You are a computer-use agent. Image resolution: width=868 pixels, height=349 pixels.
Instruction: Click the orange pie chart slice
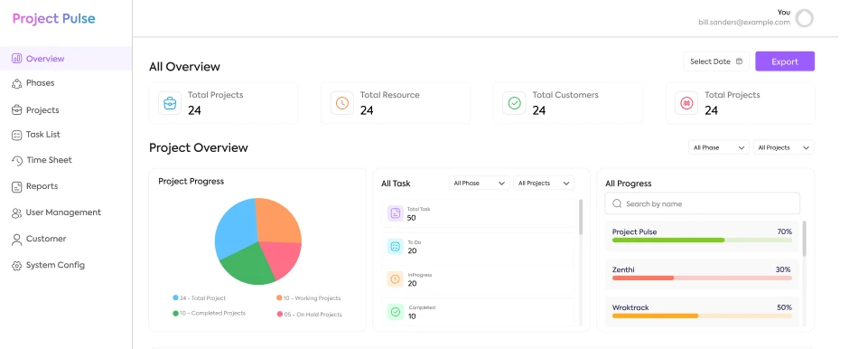pyautogui.click(x=278, y=220)
